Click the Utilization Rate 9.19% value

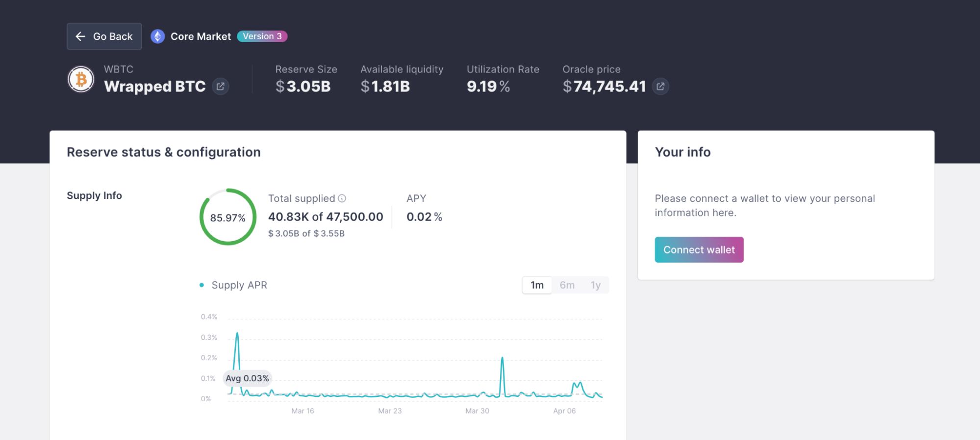[488, 87]
